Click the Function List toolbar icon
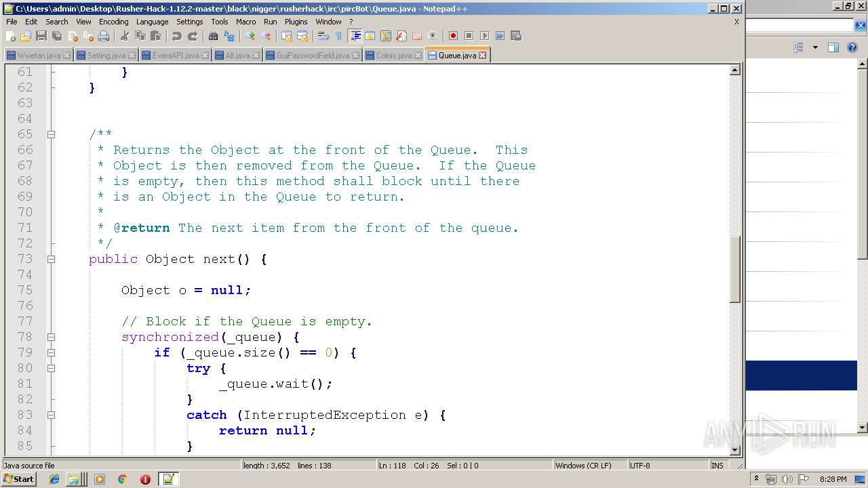The image size is (868, 488). click(x=401, y=36)
